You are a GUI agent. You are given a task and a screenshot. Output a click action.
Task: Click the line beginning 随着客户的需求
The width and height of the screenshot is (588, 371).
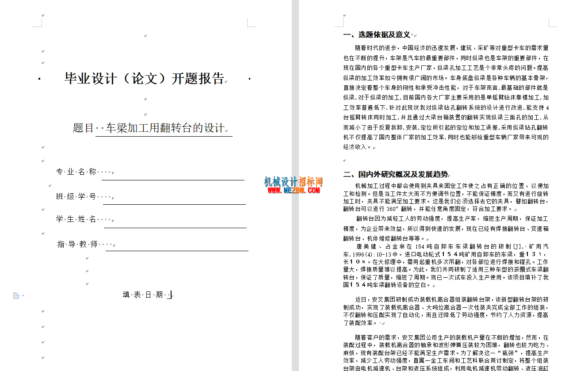[x=452, y=337]
